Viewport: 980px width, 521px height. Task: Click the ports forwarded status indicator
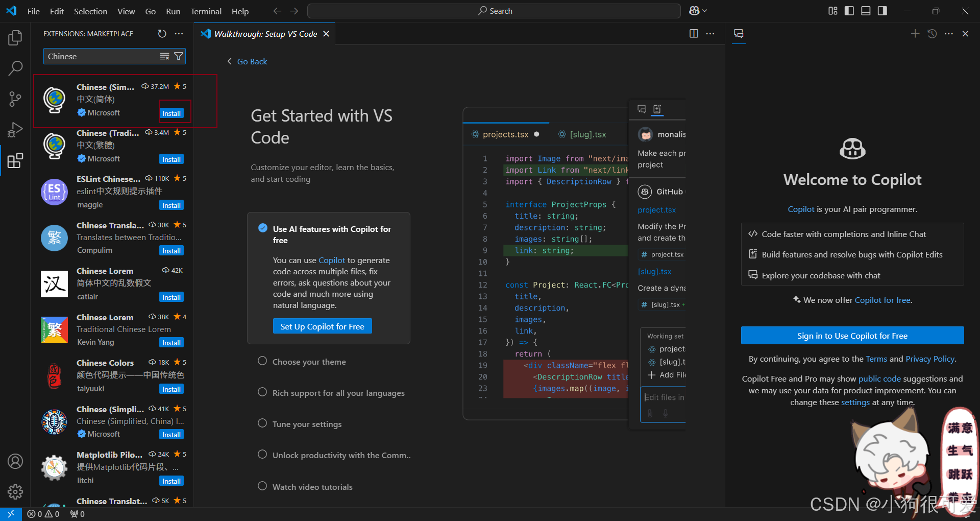[x=78, y=514]
